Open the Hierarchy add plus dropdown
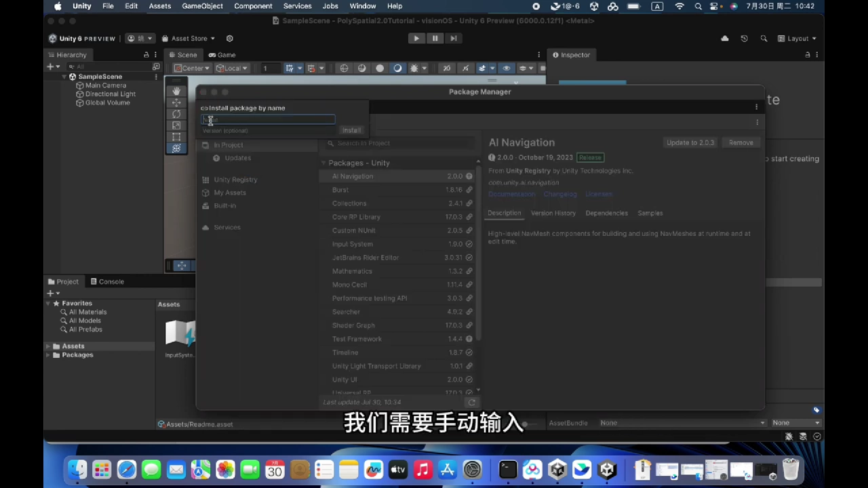The width and height of the screenshot is (868, 488). tap(52, 66)
